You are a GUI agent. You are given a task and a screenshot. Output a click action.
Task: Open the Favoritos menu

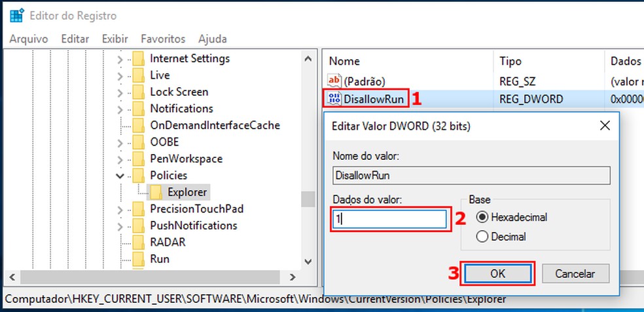[x=163, y=39]
